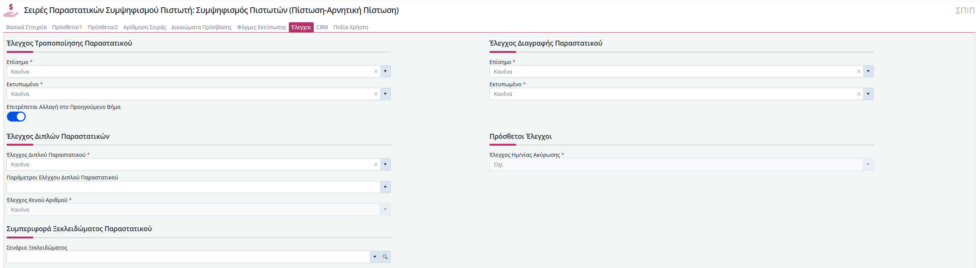Clear Εκτυπωμένο value under Έλεγχος Διαγραφής
The height and width of the screenshot is (268, 980).
click(x=859, y=94)
